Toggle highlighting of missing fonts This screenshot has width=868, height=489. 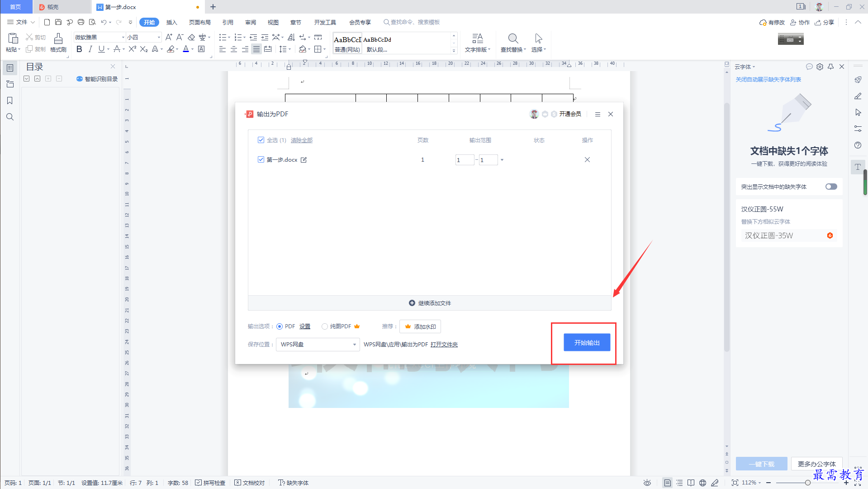tap(831, 187)
